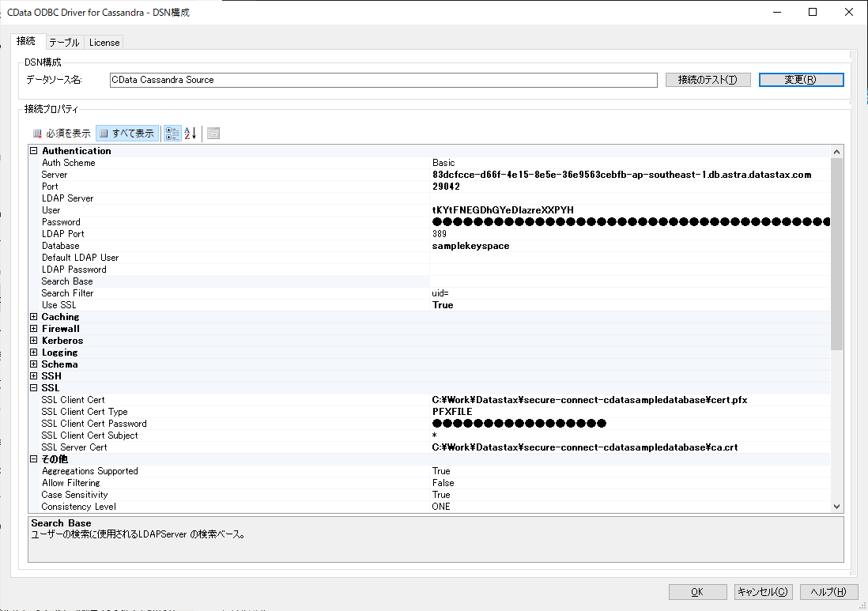Click the Case Sensitivity value True
Image resolution: width=868 pixels, height=611 pixels.
441,495
